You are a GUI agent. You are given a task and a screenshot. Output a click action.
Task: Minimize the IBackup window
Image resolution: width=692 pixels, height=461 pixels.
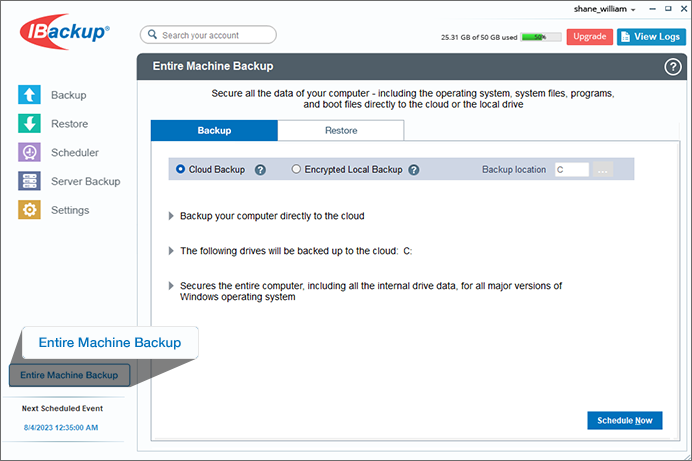(652, 9)
